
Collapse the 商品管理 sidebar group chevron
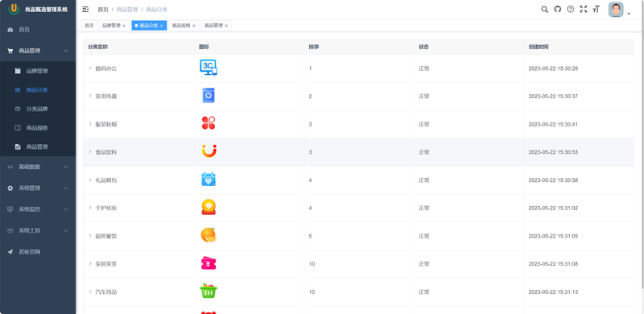pyautogui.click(x=66, y=51)
